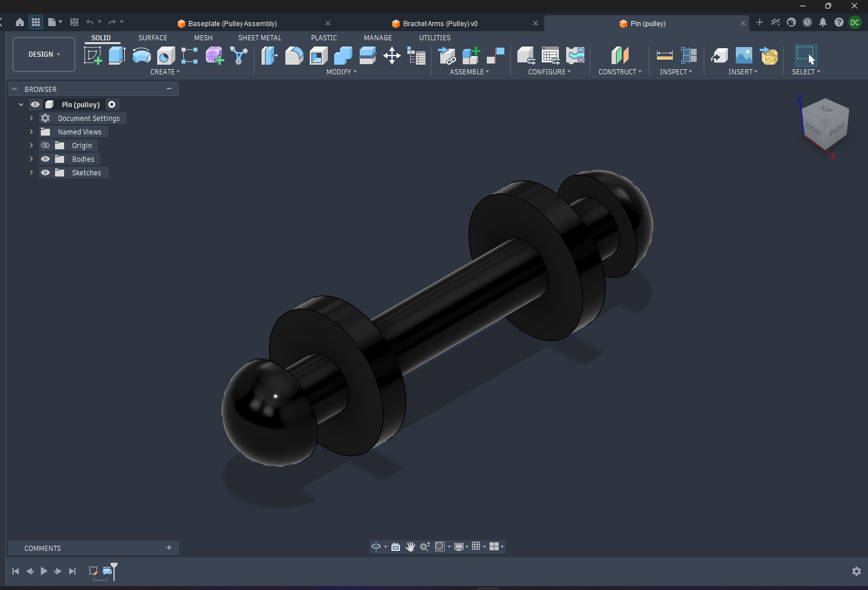Toggle visibility of Origin folder

click(x=45, y=146)
